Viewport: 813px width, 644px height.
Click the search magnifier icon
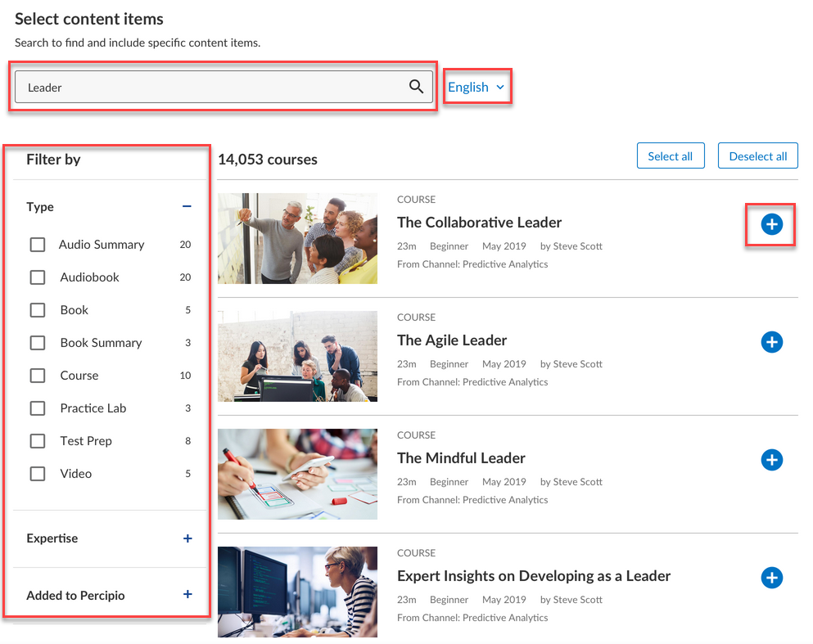pos(416,87)
